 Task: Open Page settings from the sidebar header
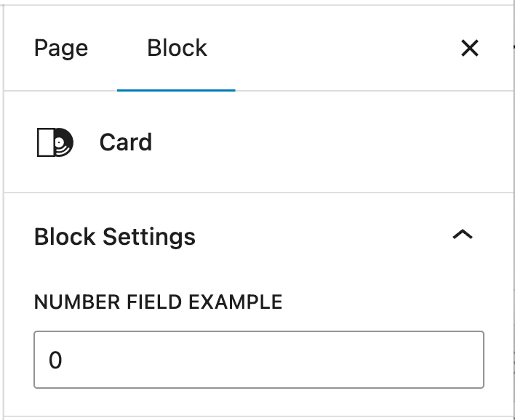coord(61,49)
